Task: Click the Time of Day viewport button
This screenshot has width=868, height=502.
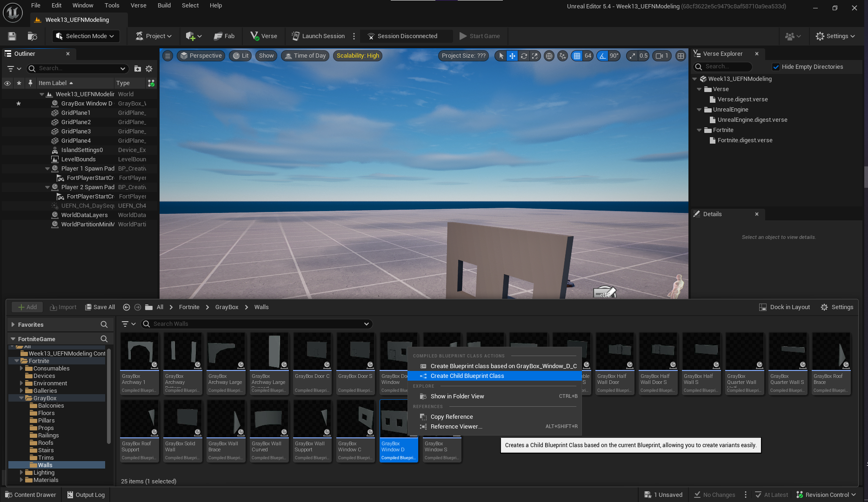Action: coord(305,56)
